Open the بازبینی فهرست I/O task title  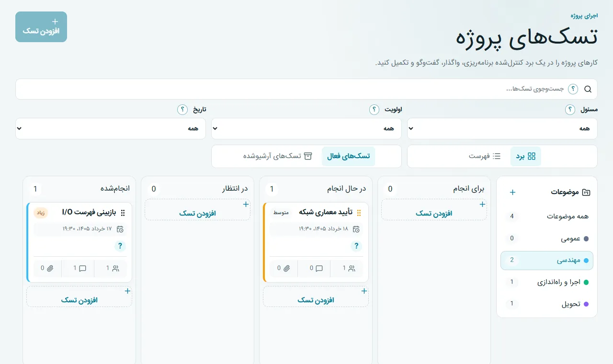tap(89, 212)
